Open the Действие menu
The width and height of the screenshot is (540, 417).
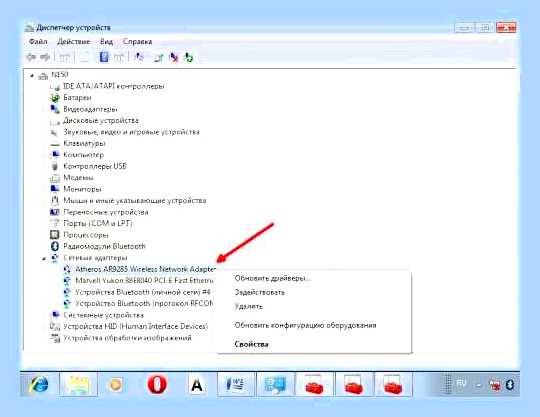(73, 42)
